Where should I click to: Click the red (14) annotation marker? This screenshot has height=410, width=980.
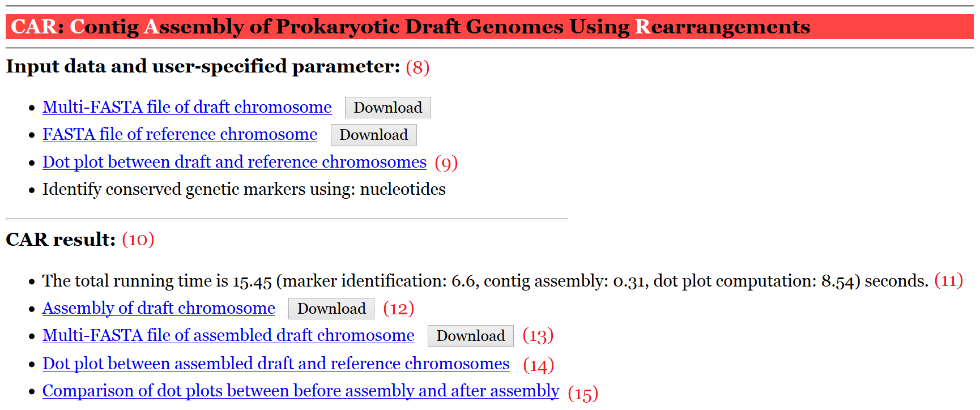click(x=538, y=365)
